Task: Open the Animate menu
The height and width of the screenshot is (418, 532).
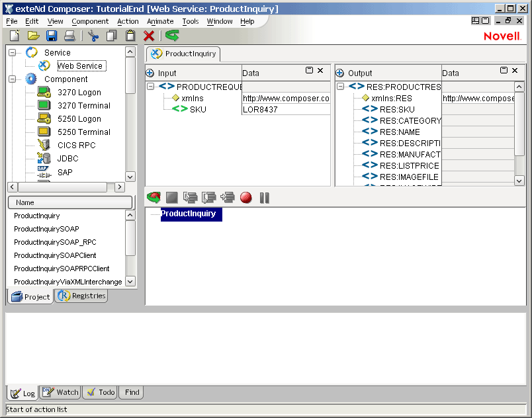Action: click(x=160, y=21)
